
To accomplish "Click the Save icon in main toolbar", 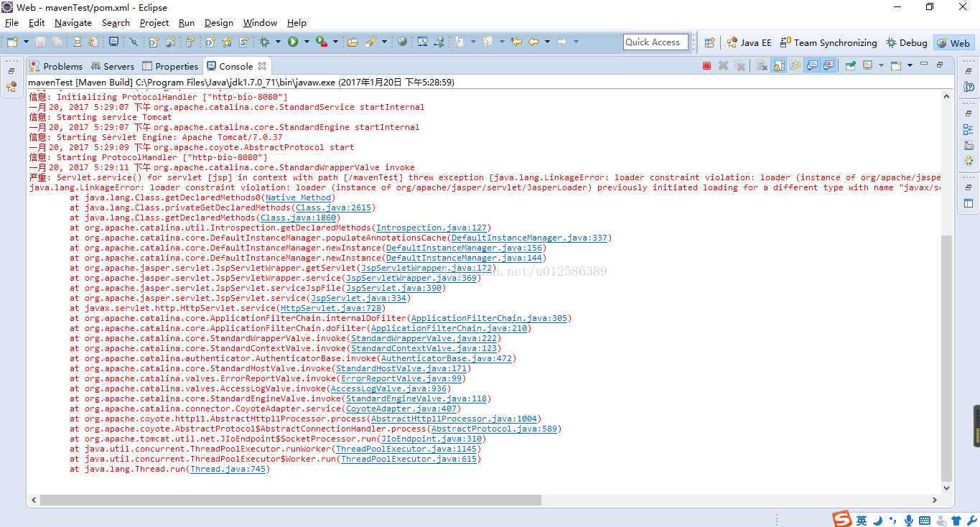I will point(40,42).
